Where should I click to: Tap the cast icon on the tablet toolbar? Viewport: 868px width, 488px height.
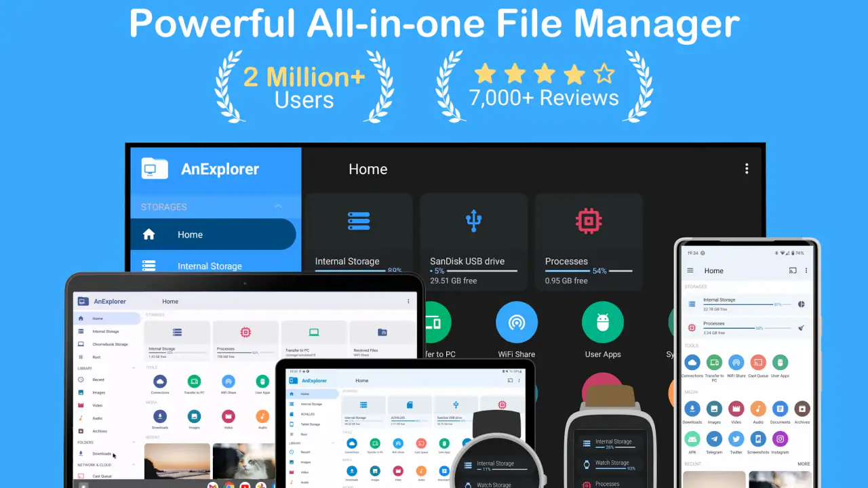pyautogui.click(x=510, y=380)
